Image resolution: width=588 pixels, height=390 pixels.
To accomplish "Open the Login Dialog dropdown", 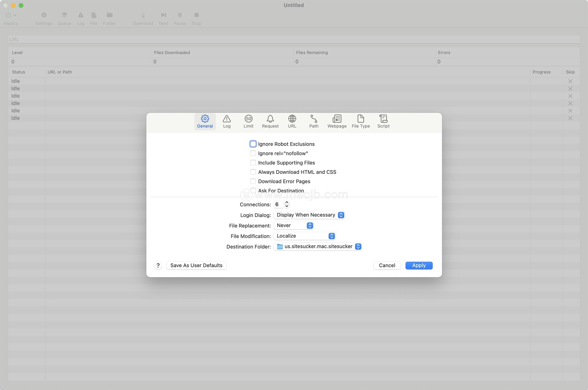I will point(309,215).
